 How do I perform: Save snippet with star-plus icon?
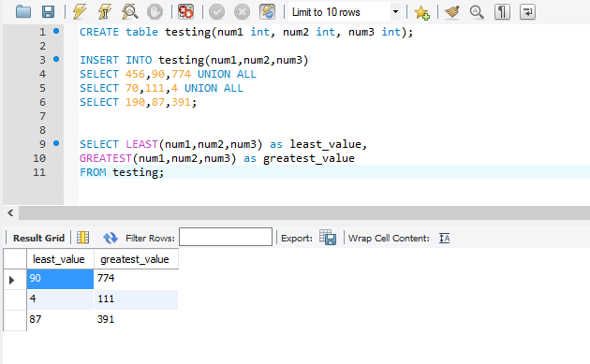[x=421, y=12]
